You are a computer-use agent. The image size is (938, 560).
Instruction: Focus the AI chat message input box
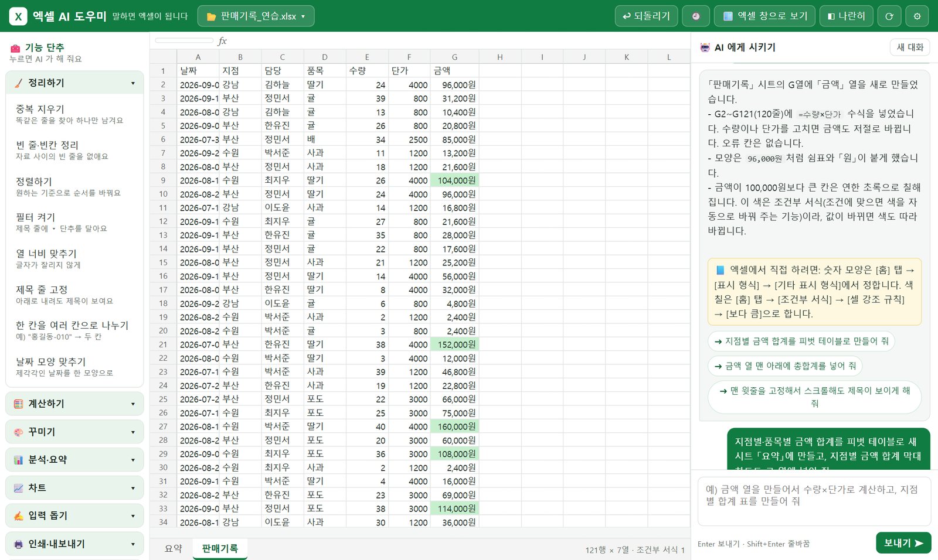click(814, 501)
